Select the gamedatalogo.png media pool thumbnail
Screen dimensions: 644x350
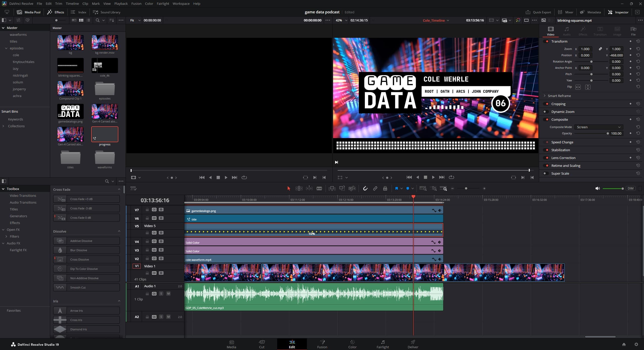pyautogui.click(x=70, y=111)
